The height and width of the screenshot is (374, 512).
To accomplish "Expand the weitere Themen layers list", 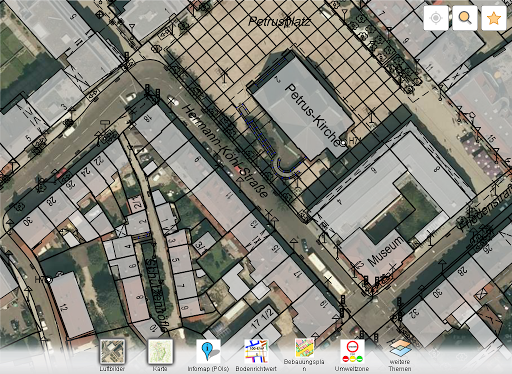I will tap(400, 348).
